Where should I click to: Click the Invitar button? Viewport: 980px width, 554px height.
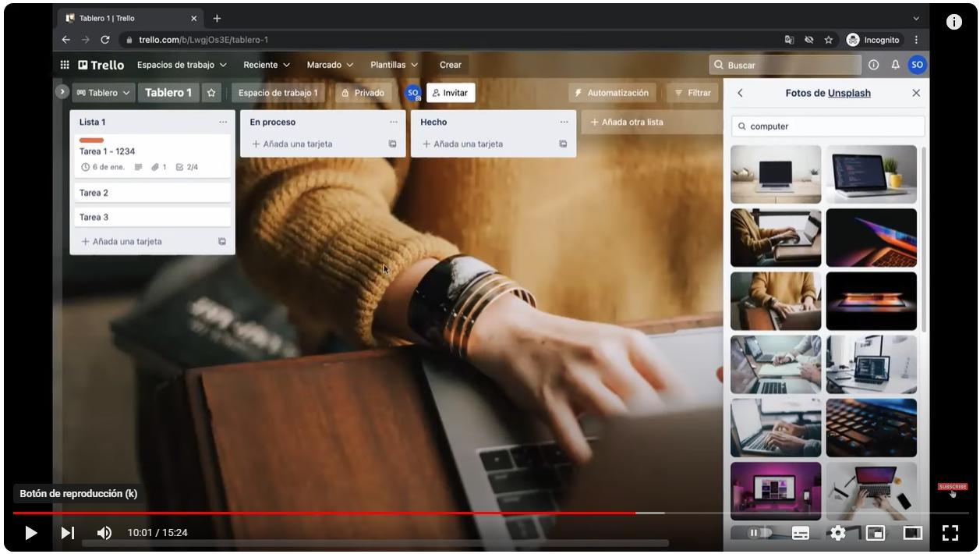[451, 93]
